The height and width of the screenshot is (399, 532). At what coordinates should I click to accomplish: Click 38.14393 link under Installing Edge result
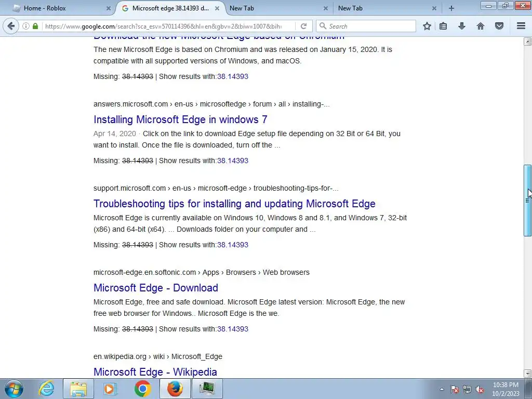[x=233, y=161]
